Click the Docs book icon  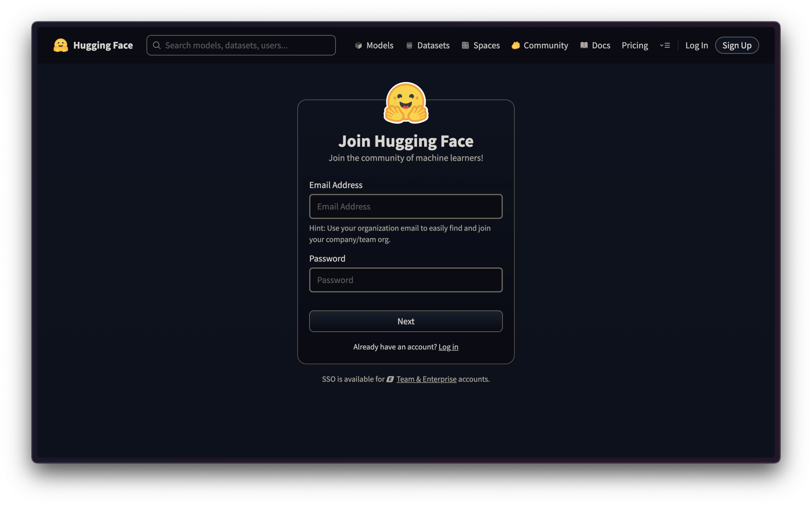click(584, 45)
